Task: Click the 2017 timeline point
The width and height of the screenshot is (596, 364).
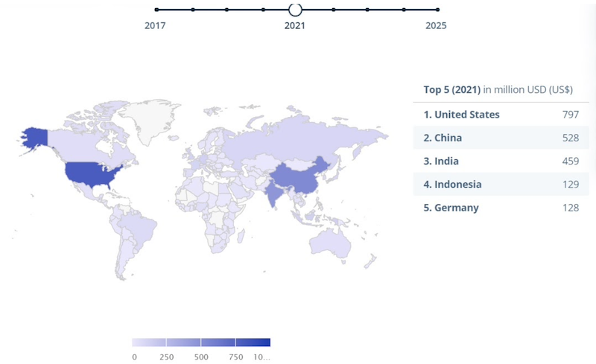Action: click(x=156, y=10)
